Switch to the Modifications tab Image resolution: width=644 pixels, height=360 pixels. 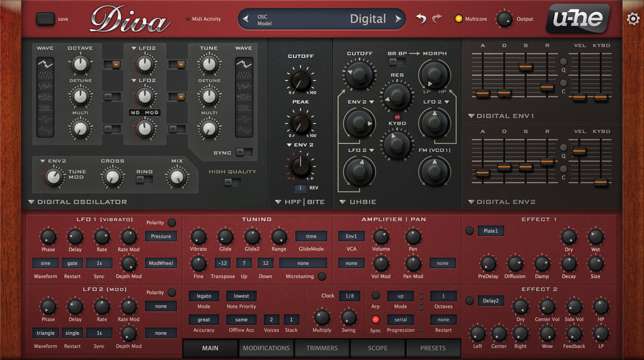266,348
